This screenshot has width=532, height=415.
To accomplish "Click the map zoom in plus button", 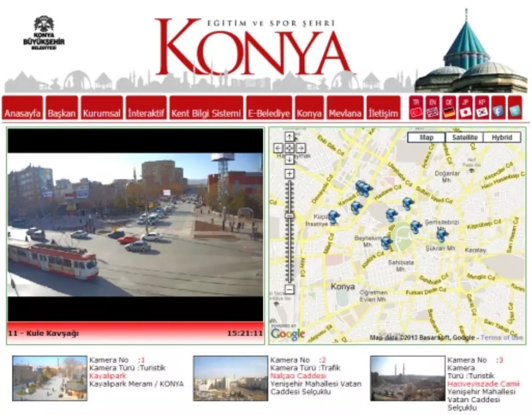I will 289,174.
